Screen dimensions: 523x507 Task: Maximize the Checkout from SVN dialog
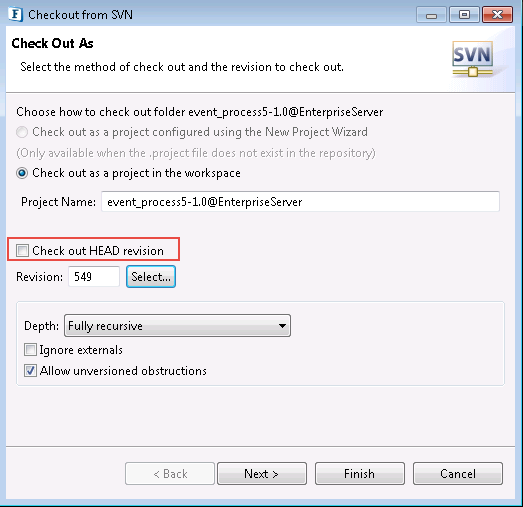click(464, 15)
